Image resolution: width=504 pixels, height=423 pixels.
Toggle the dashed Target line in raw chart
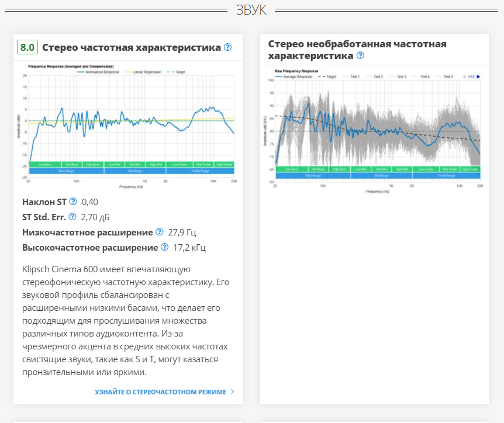(x=327, y=77)
